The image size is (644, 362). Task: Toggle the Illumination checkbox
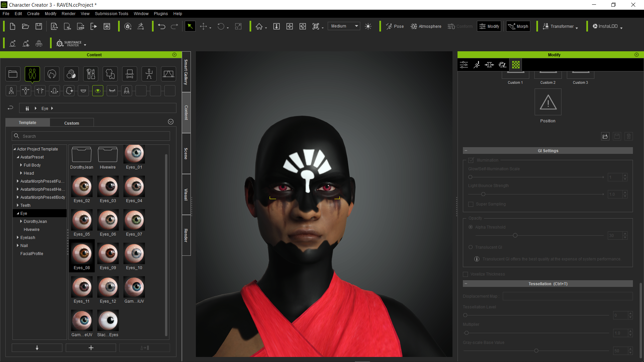(471, 160)
